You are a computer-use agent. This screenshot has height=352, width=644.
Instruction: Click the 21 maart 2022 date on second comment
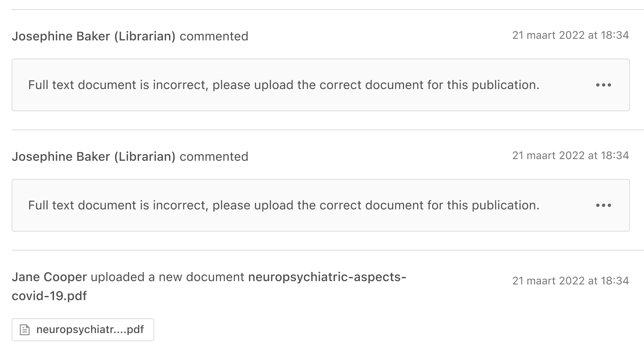571,155
